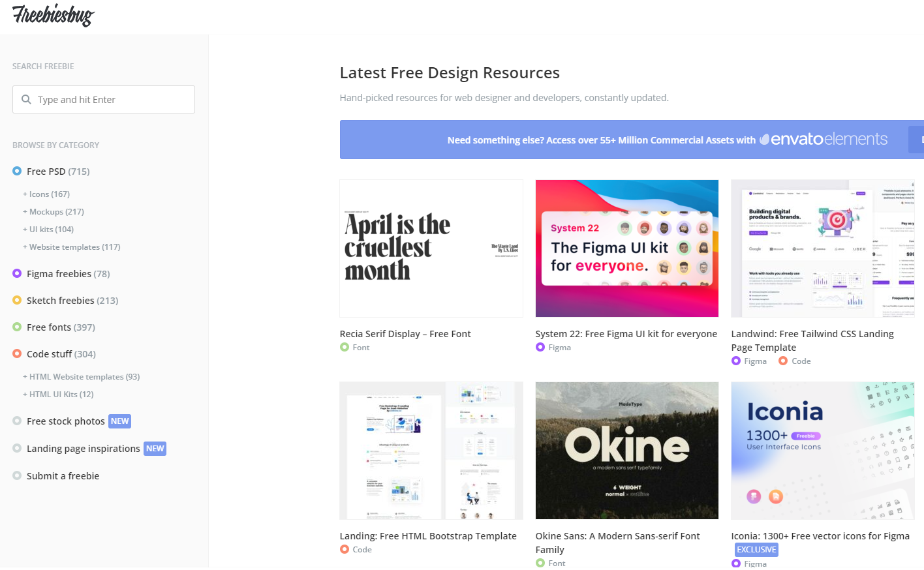Click the Code tag under Landwind template
Screen dimensions: 924x570
point(801,361)
